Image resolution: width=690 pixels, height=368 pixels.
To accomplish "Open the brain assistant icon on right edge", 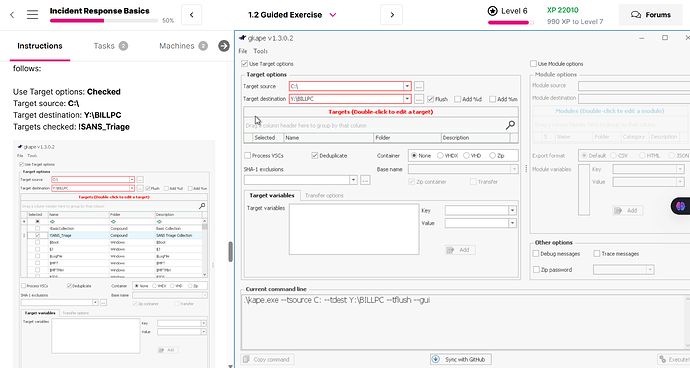I will [680, 206].
